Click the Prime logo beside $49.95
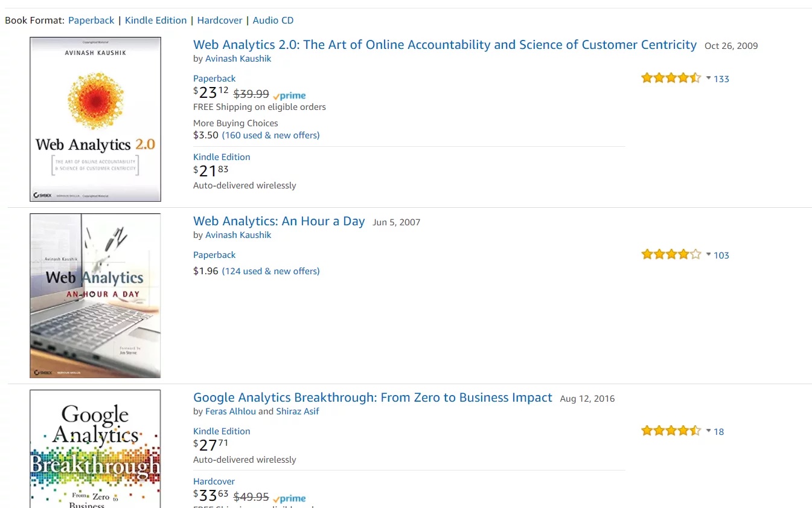Screen dimensions: 812x508 tap(290, 498)
